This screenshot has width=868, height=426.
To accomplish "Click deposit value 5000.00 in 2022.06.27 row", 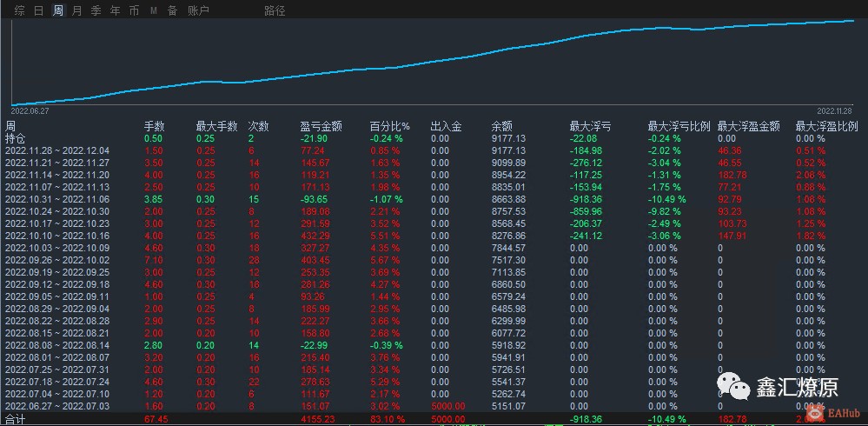I will 447,407.
